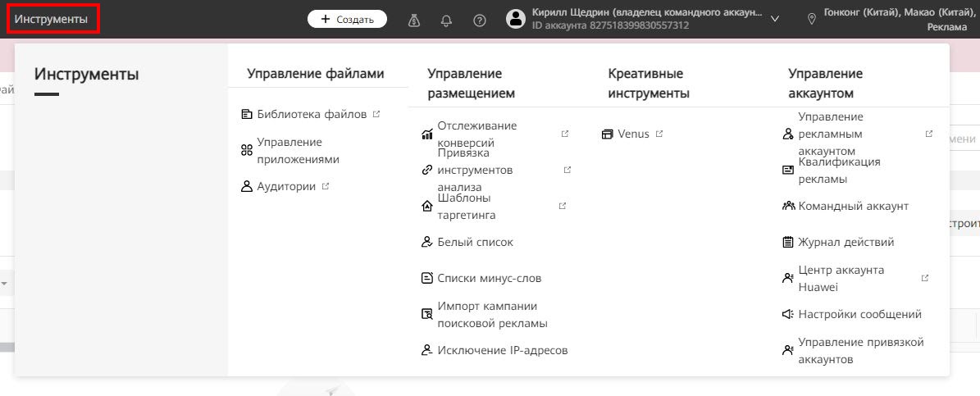Go to Настройки сообщений

[859, 314]
